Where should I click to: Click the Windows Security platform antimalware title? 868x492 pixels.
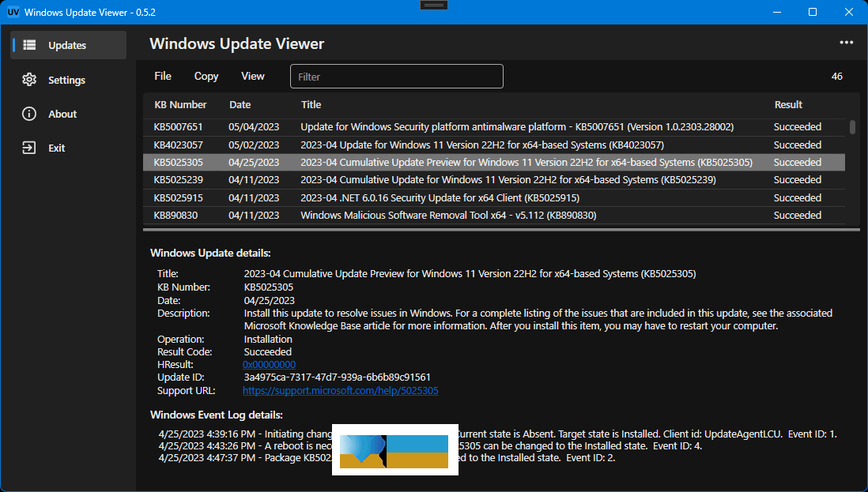(x=517, y=127)
